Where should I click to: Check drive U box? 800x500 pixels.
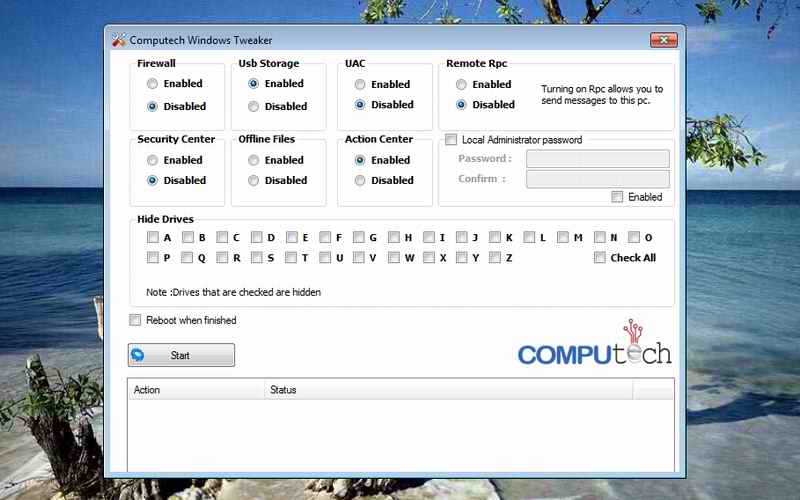click(325, 258)
